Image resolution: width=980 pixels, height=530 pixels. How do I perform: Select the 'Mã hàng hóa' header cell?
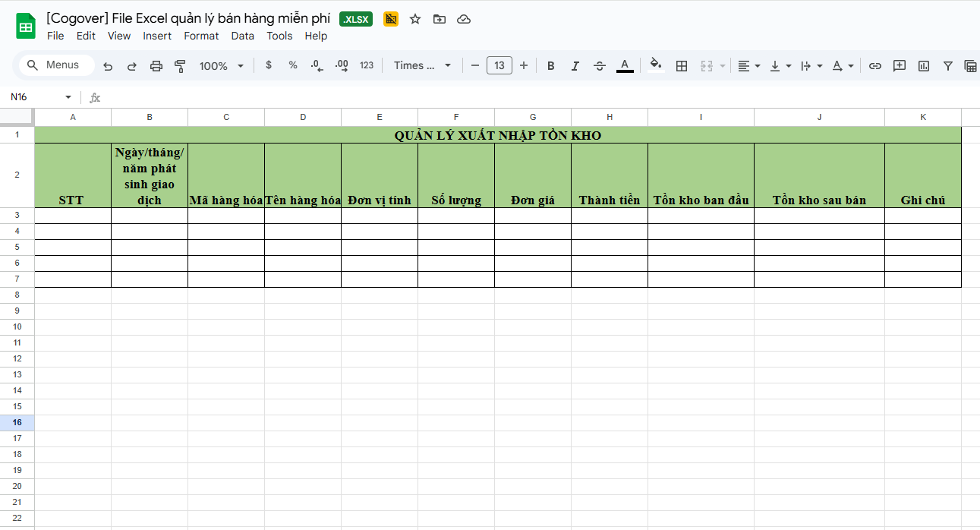(226, 175)
